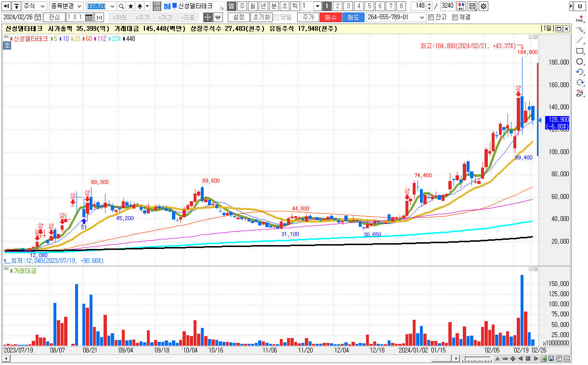Click the won currency symbol icon
588x365 pixels.
(x=218, y=17)
